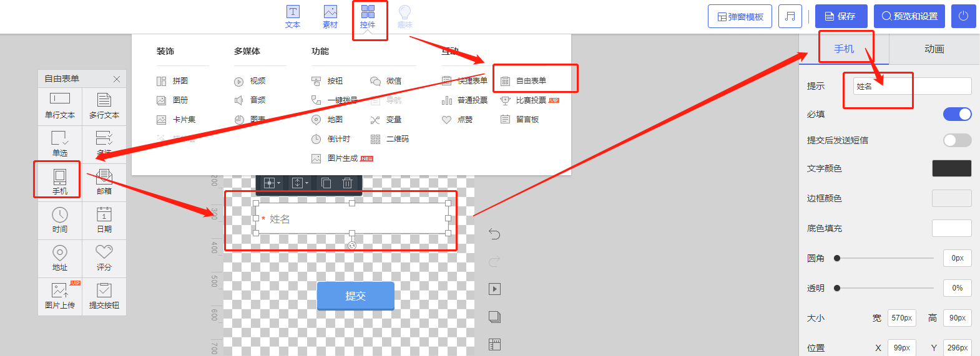Switch to the 动画 animation tab

click(x=934, y=49)
